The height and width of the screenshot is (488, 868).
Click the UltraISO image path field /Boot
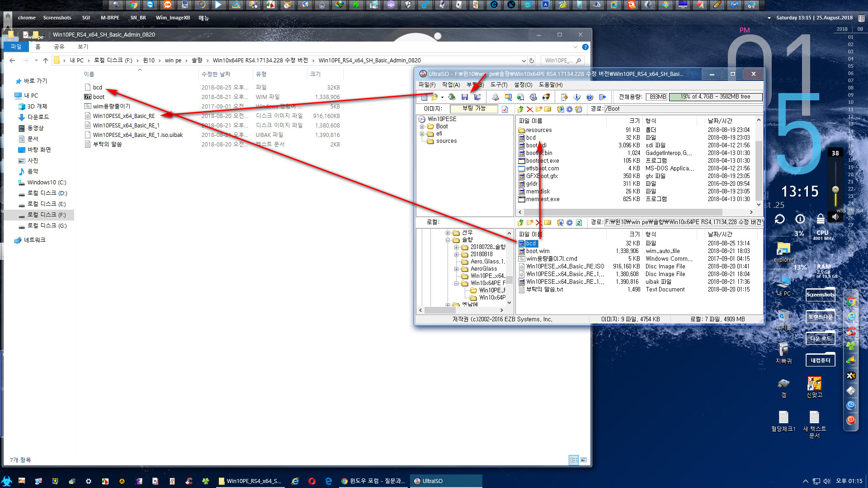pyautogui.click(x=683, y=109)
